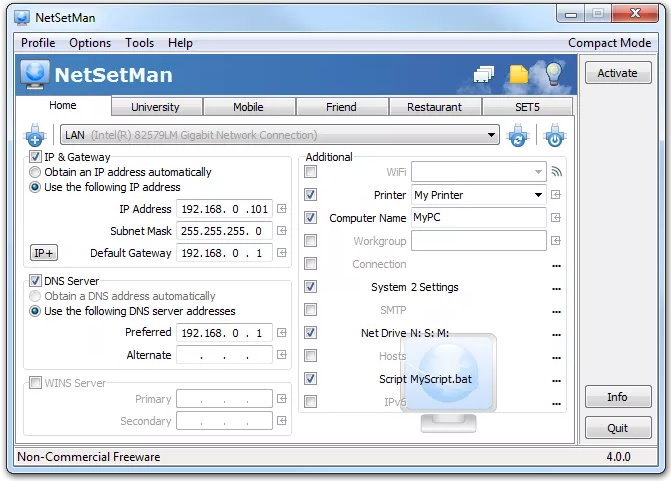Open the Options menu
671x481 pixels.
pyautogui.click(x=90, y=43)
